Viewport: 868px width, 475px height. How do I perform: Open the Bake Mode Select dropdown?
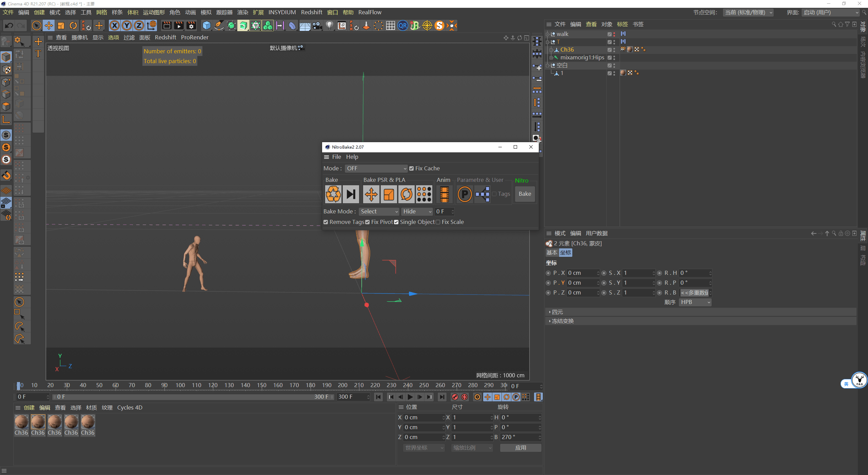tap(379, 211)
